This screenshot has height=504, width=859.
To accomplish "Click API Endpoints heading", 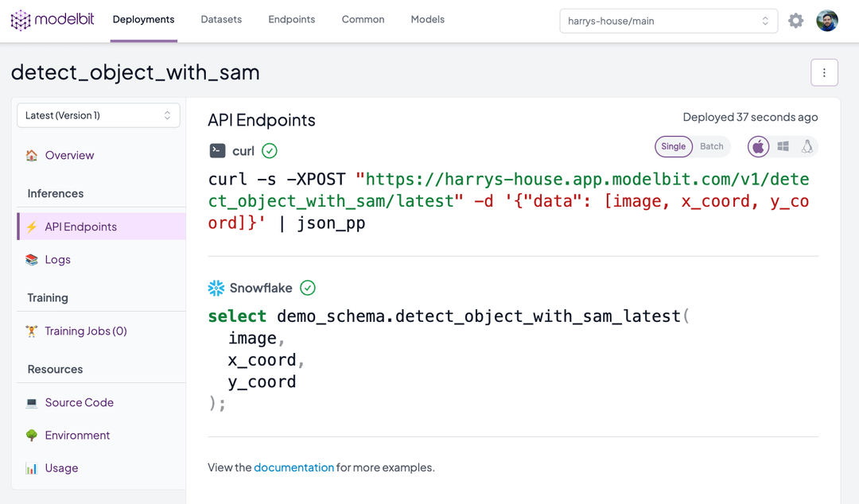I will click(x=262, y=120).
